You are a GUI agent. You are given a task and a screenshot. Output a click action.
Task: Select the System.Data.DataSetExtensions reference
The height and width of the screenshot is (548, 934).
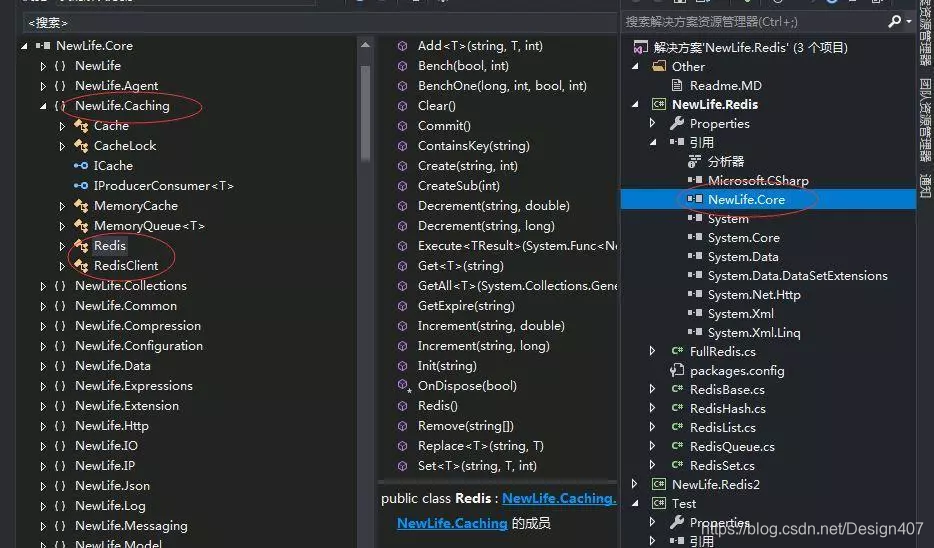[x=798, y=275]
